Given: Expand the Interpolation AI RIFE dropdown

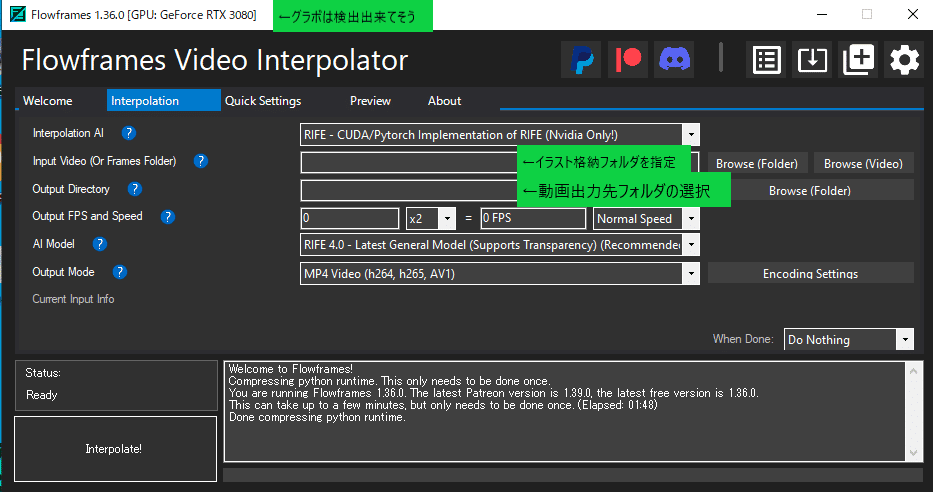Looking at the screenshot, I should pos(691,134).
